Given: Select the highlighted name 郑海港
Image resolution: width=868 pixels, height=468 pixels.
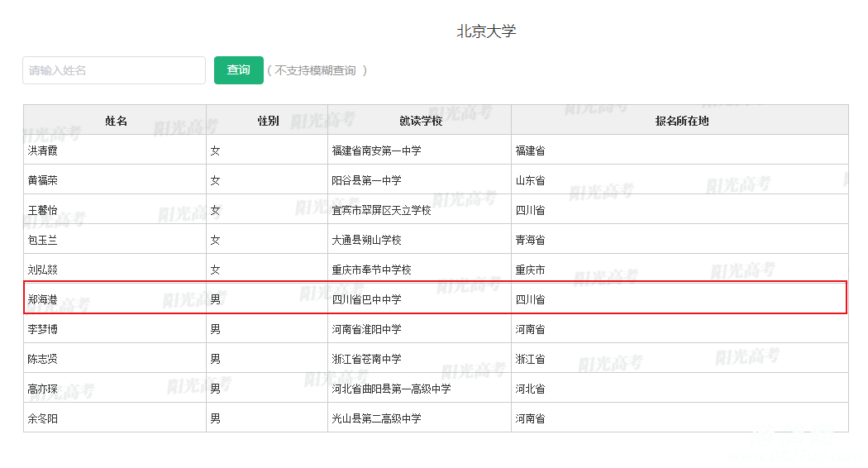Looking at the screenshot, I should point(43,299).
